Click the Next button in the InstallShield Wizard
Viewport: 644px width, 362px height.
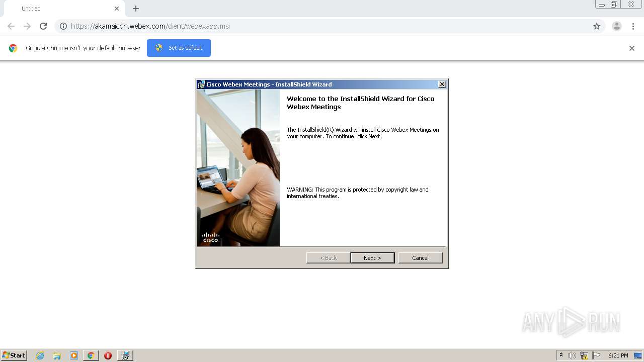pyautogui.click(x=372, y=258)
